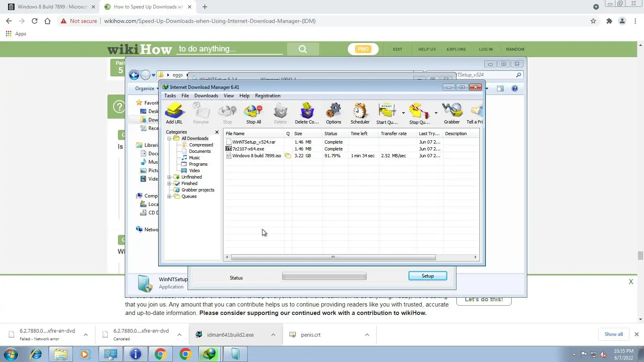
Task: Click the Setup button in WinNTSetup
Action: tap(427, 276)
